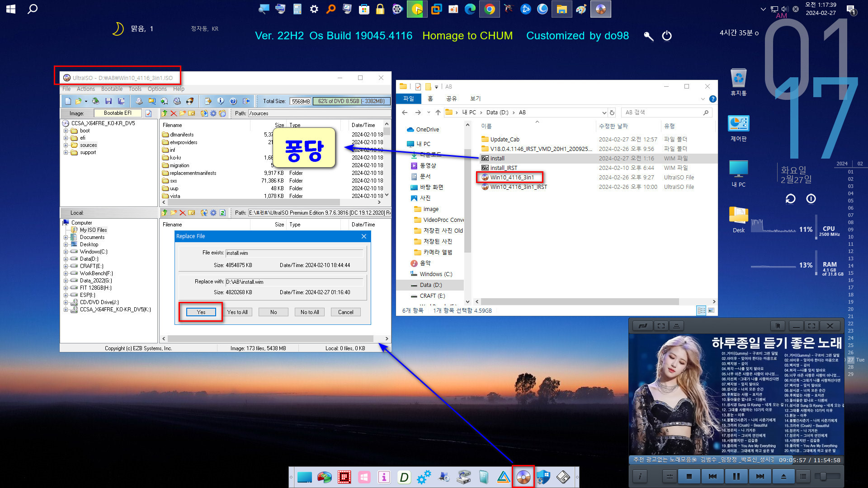Click the New image icon in UltraISO toolbar
Image resolution: width=868 pixels, height=488 pixels.
(x=68, y=101)
